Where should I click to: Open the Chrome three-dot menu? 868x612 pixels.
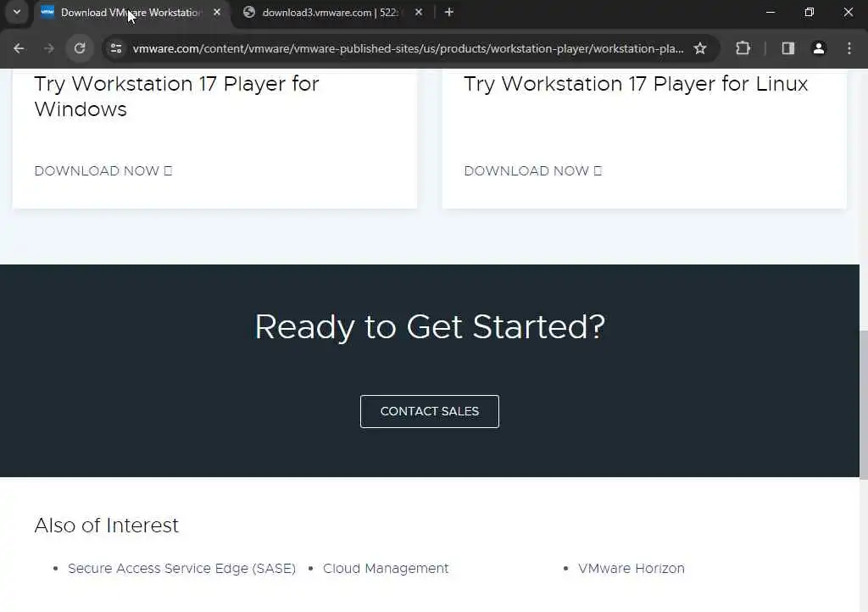[x=849, y=48]
